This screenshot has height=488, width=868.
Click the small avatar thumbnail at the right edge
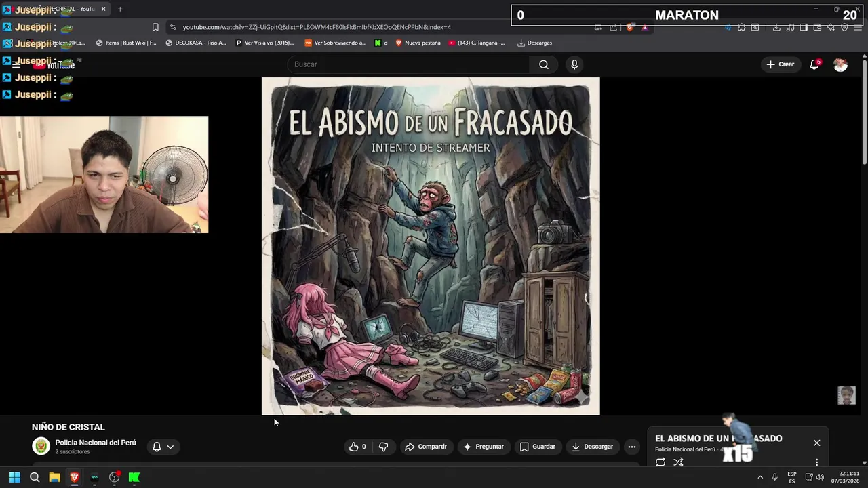point(846,395)
